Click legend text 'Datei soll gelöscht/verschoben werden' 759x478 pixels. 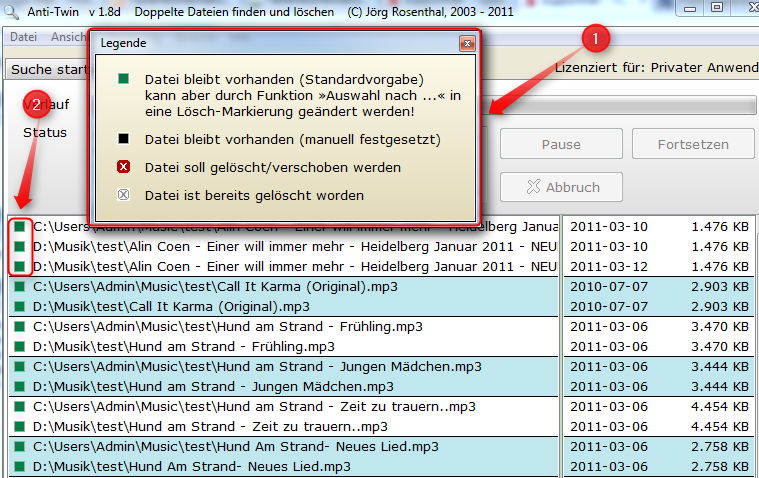pyautogui.click(x=273, y=168)
